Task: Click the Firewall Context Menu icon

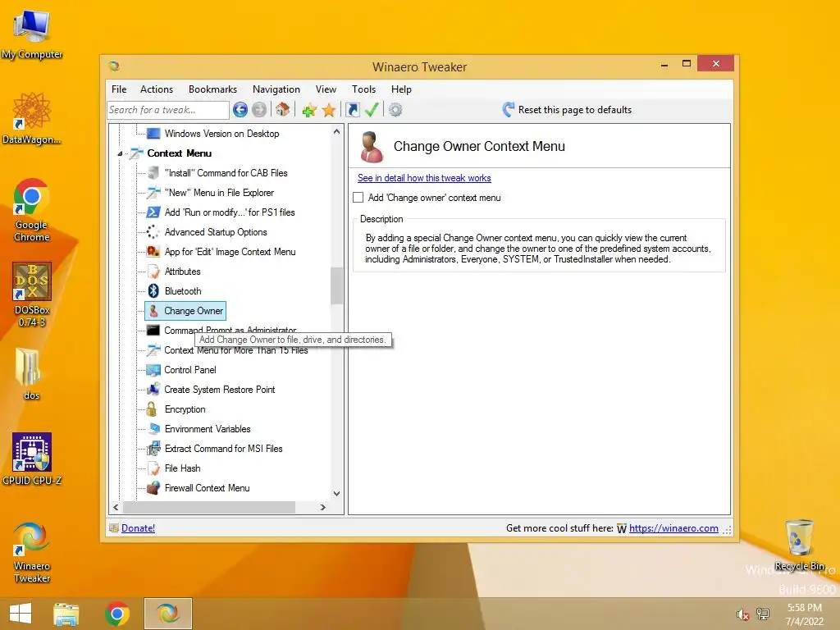Action: tap(153, 488)
